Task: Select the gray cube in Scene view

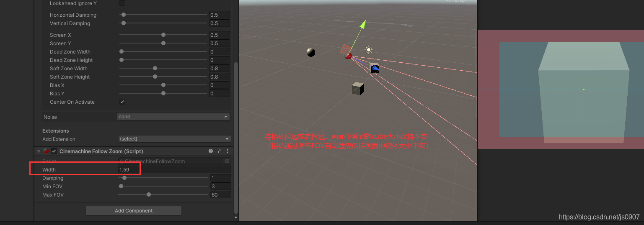Action: click(x=357, y=89)
